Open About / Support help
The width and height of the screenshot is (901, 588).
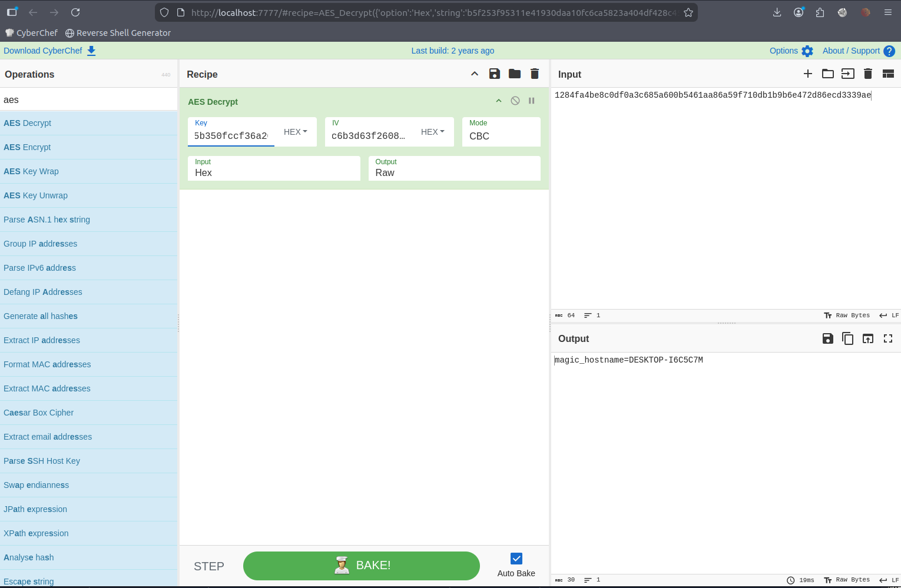pos(859,51)
